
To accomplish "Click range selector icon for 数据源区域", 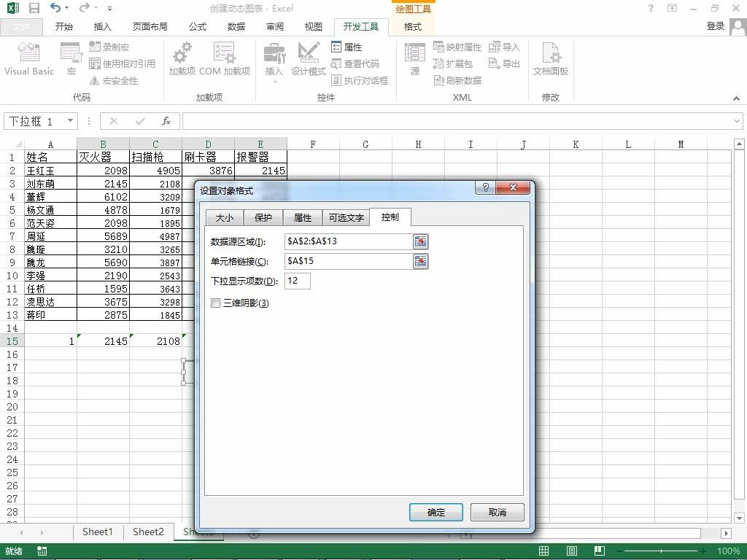I will click(420, 241).
